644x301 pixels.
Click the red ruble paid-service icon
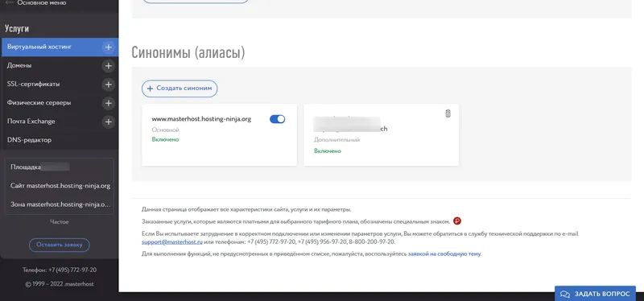(x=457, y=221)
